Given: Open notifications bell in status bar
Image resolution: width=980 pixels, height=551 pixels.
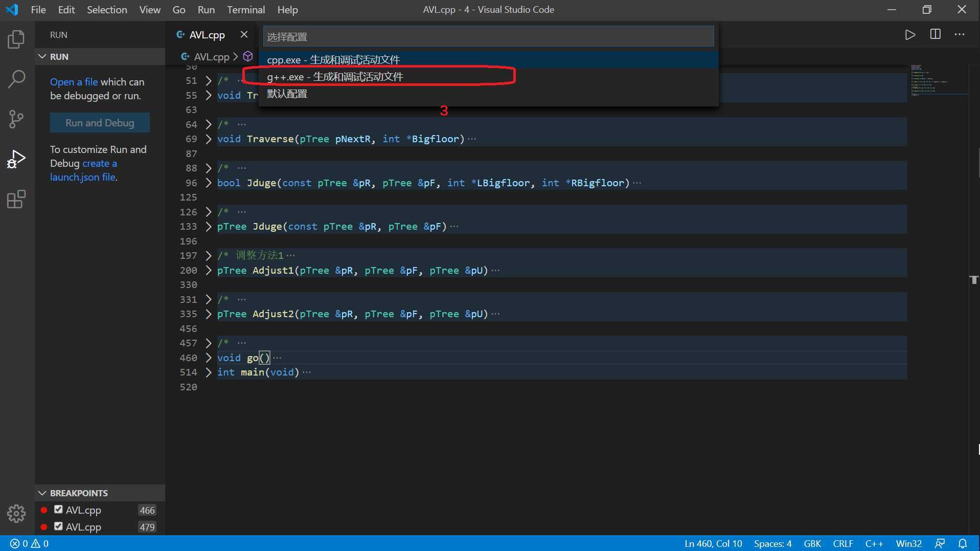Looking at the screenshot, I should pyautogui.click(x=963, y=544).
